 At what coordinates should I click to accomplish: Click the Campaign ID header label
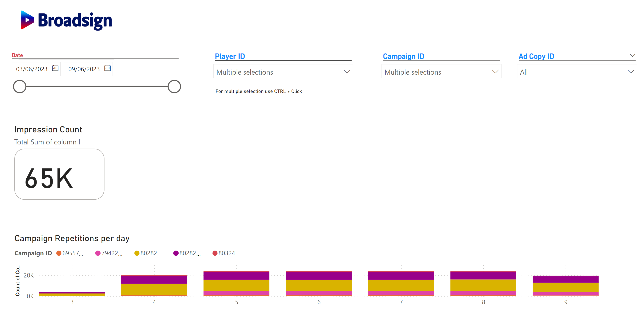[x=404, y=57]
